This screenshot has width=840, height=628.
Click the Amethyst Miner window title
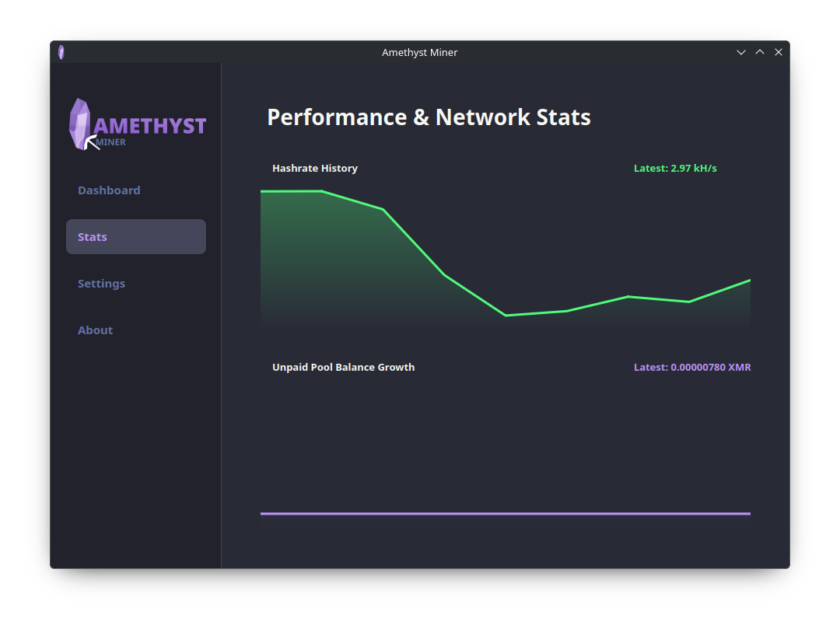pos(419,53)
